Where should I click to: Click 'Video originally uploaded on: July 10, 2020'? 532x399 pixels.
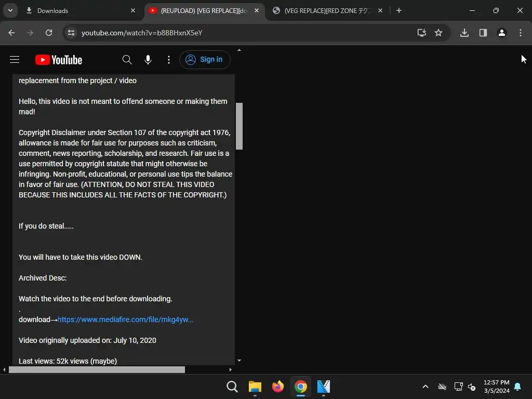(x=87, y=340)
